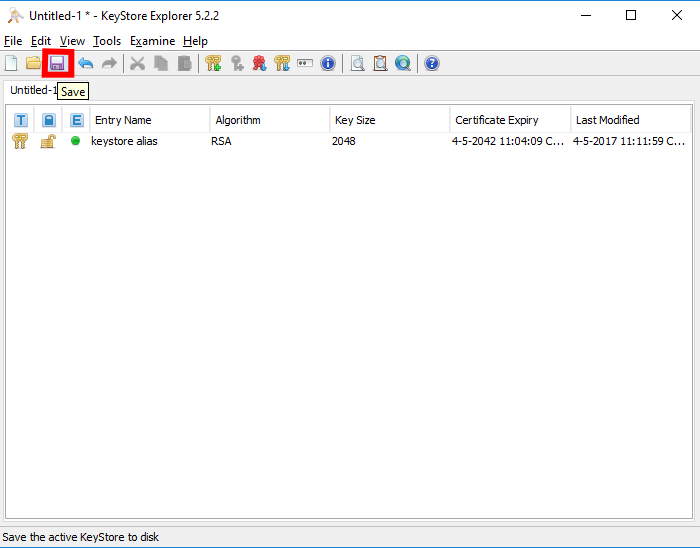The image size is (700, 548).
Task: Open Help with the question mark icon
Action: pyautogui.click(x=432, y=63)
